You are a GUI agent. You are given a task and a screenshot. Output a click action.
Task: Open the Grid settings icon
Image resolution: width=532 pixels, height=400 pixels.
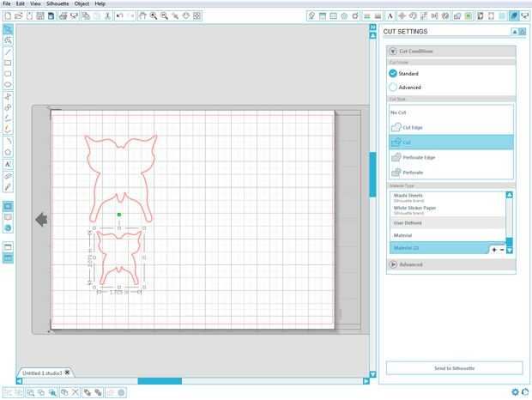[x=334, y=16]
